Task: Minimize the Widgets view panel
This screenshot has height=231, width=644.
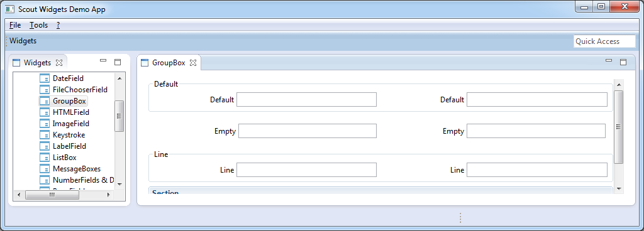Action: pos(103,61)
